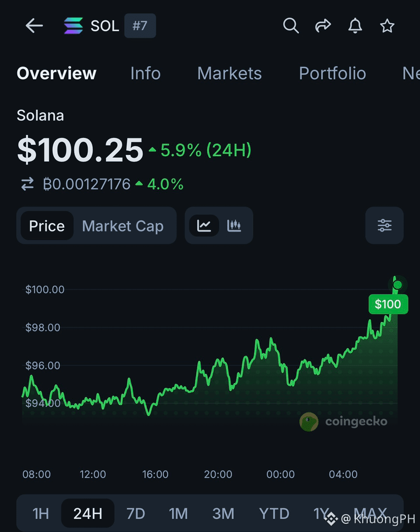Image resolution: width=420 pixels, height=532 pixels.
Task: Select the 7D time range
Action: click(x=135, y=513)
